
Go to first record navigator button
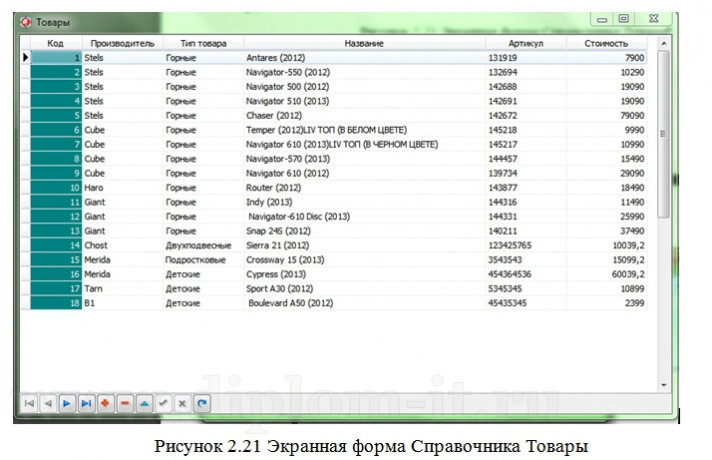click(29, 403)
